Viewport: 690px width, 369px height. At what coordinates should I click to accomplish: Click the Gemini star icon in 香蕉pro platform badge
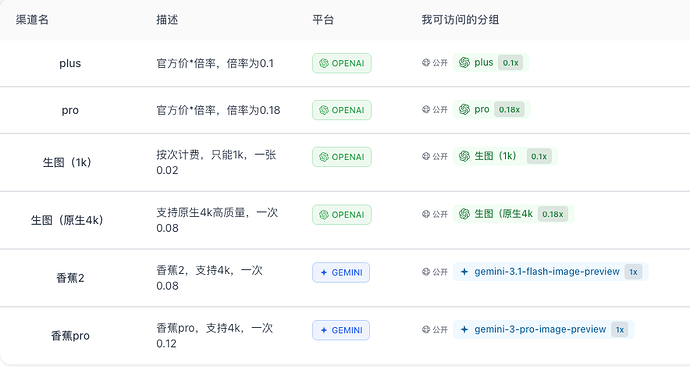tap(324, 330)
